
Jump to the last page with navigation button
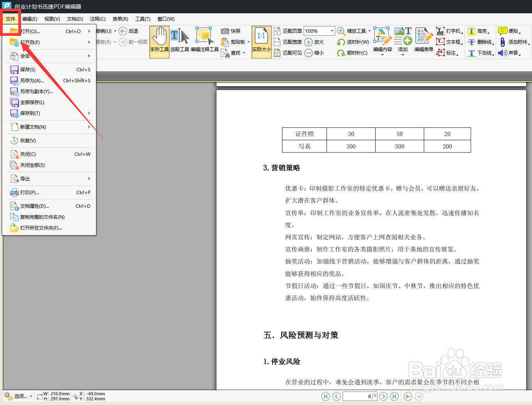[x=394, y=396]
